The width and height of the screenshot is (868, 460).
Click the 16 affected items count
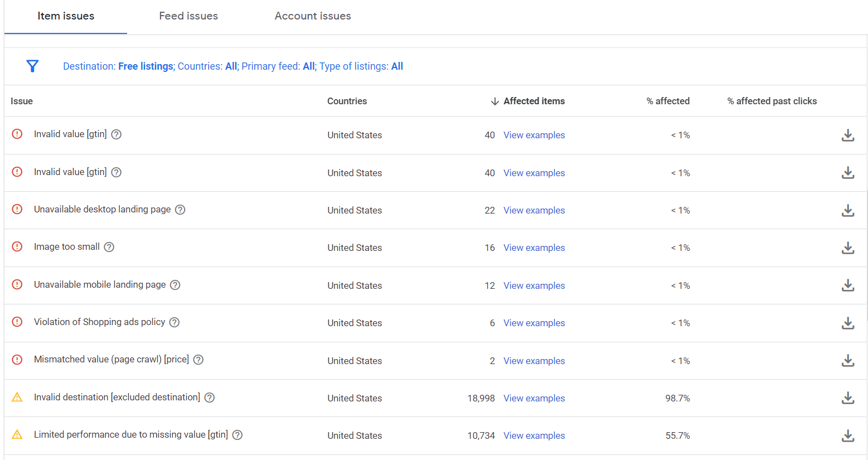(x=489, y=248)
